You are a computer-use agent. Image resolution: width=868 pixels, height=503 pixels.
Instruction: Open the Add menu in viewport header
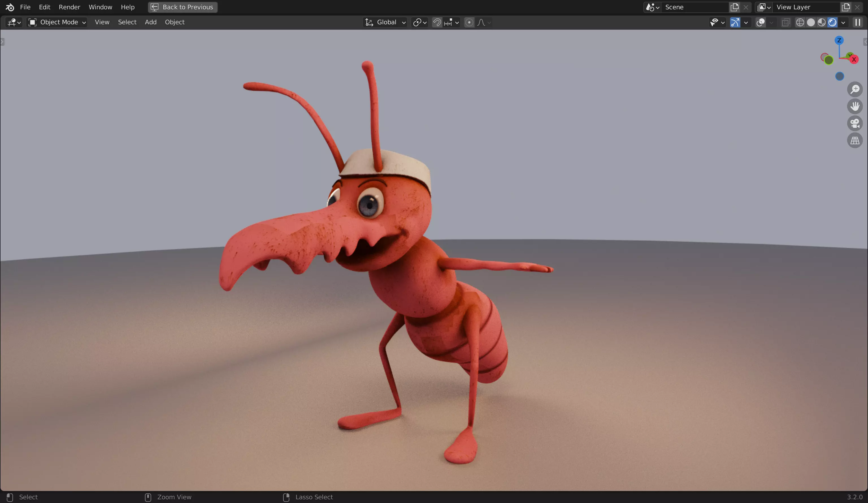[151, 22]
